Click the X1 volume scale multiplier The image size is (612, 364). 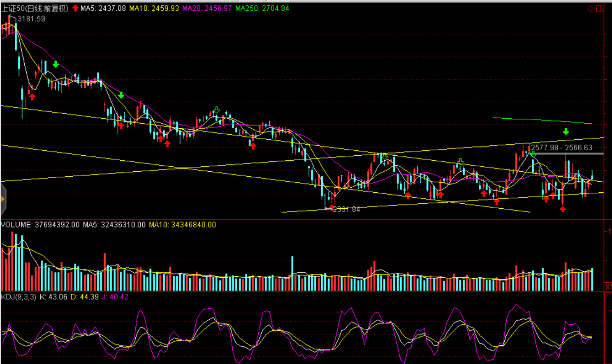tap(608, 287)
